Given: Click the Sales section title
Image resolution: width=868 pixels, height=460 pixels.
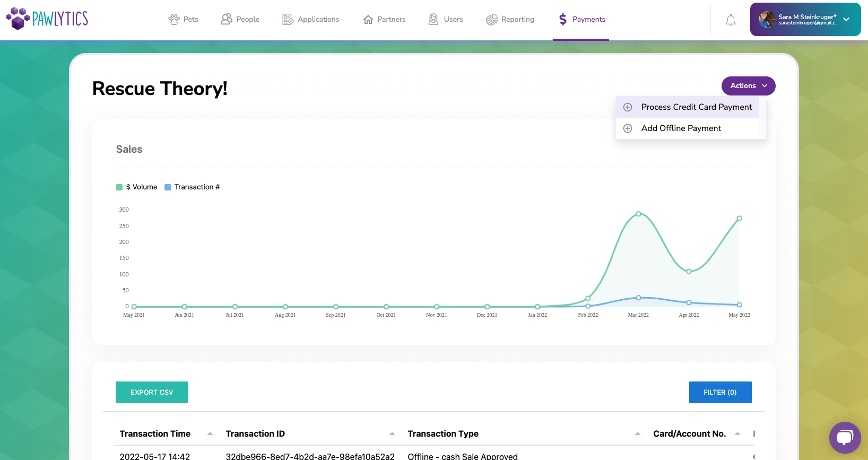Looking at the screenshot, I should pos(129,150).
